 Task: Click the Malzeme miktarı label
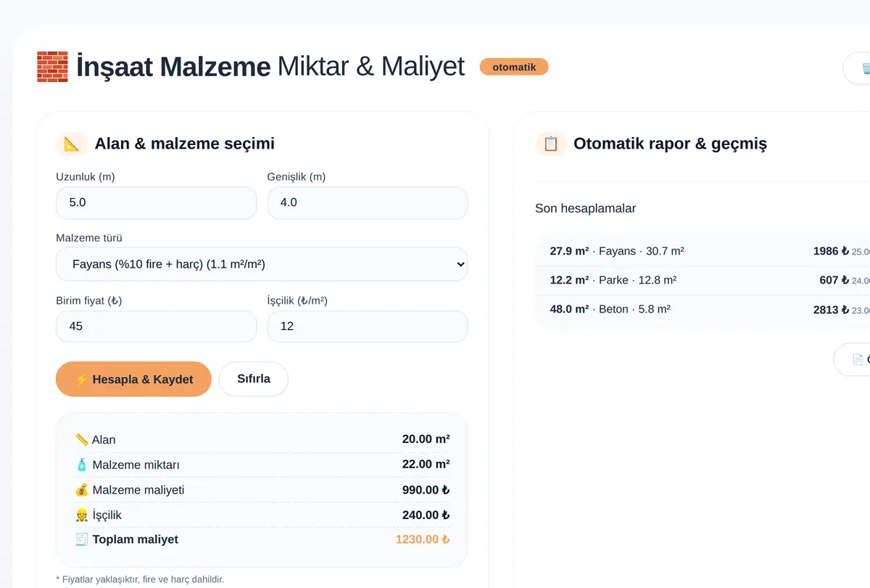coord(136,465)
